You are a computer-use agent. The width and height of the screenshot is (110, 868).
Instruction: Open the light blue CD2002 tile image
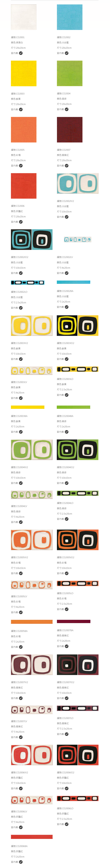(x=70, y=17)
